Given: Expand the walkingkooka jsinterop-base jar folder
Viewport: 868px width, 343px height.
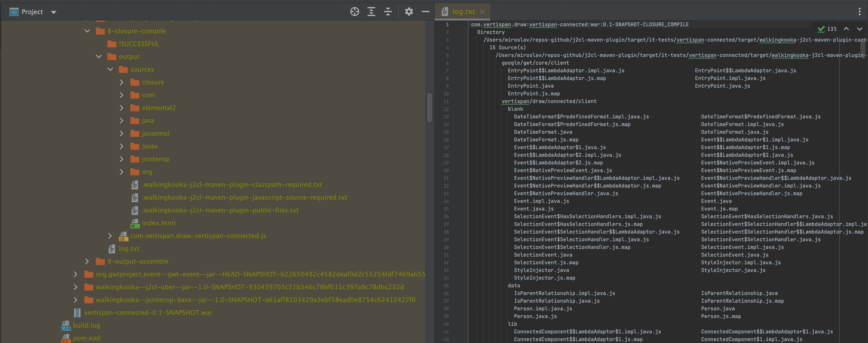Looking at the screenshot, I should (x=76, y=300).
